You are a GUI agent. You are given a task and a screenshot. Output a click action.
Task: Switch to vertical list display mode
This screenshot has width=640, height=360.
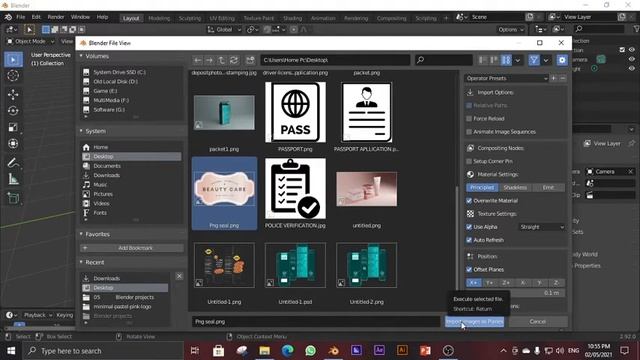coord(483,60)
